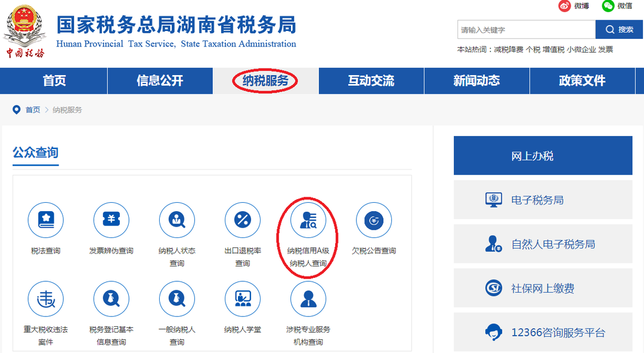
Task: Select the 纳税服务 navigation tab
Action: click(x=266, y=80)
